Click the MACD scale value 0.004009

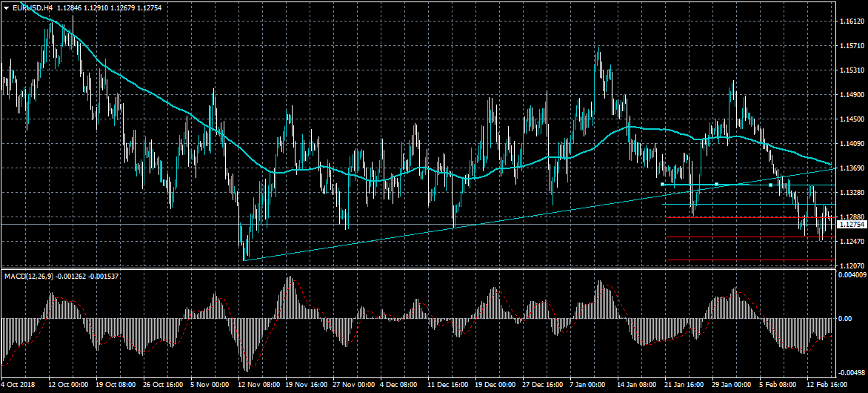pyautogui.click(x=852, y=275)
